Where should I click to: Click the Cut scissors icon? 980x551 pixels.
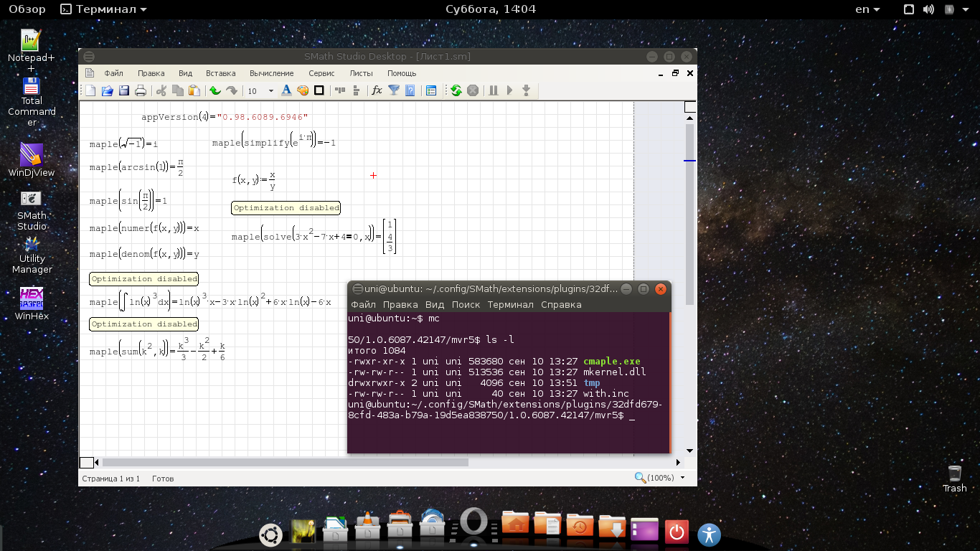(161, 90)
